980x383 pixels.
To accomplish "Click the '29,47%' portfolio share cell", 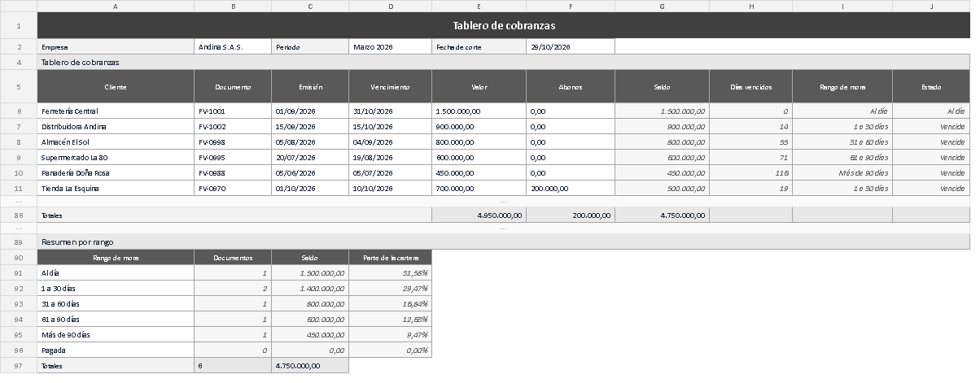I will pos(391,289).
